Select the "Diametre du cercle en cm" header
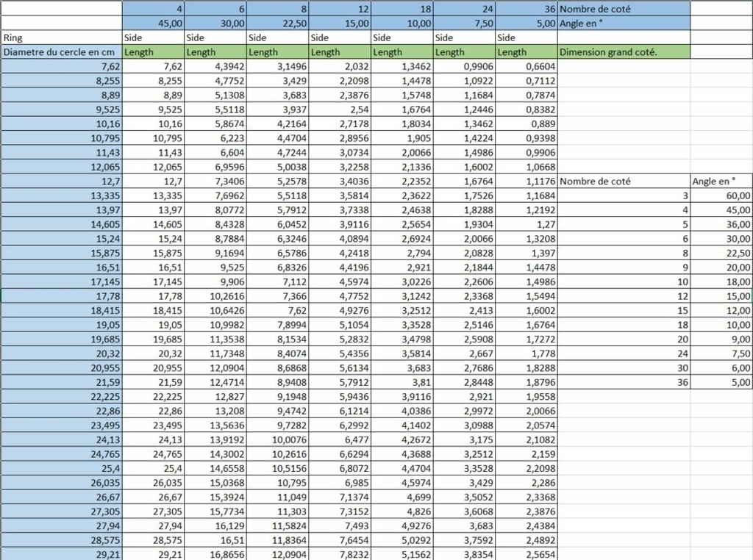 pos(61,52)
